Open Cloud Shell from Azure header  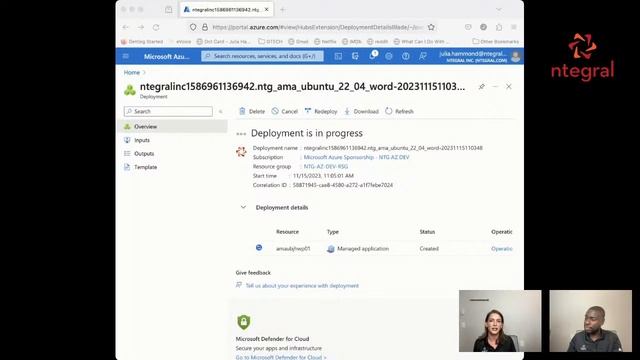click(338, 56)
